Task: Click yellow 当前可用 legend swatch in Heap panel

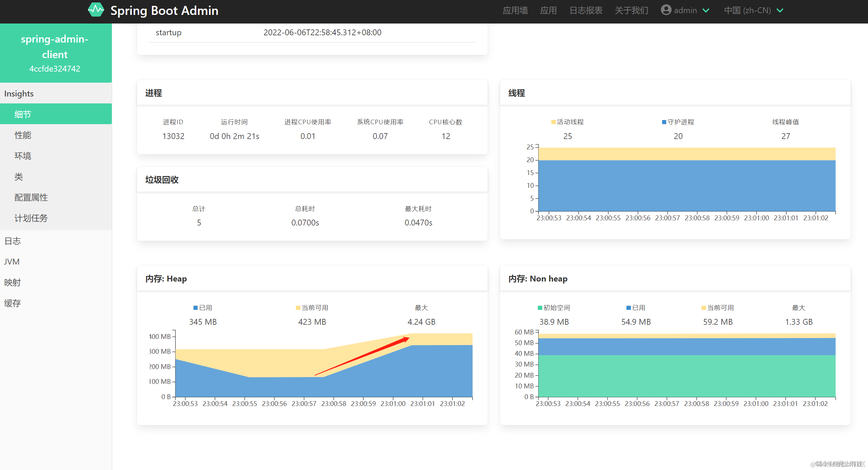Action: pos(298,308)
